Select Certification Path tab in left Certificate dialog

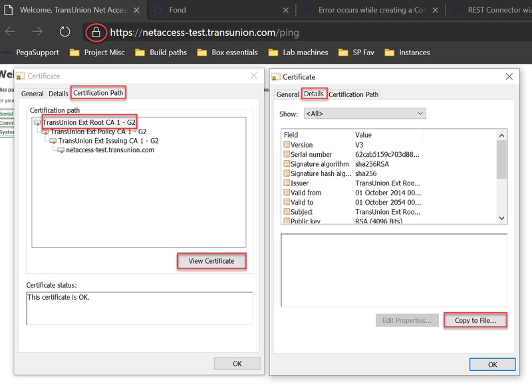pos(98,93)
